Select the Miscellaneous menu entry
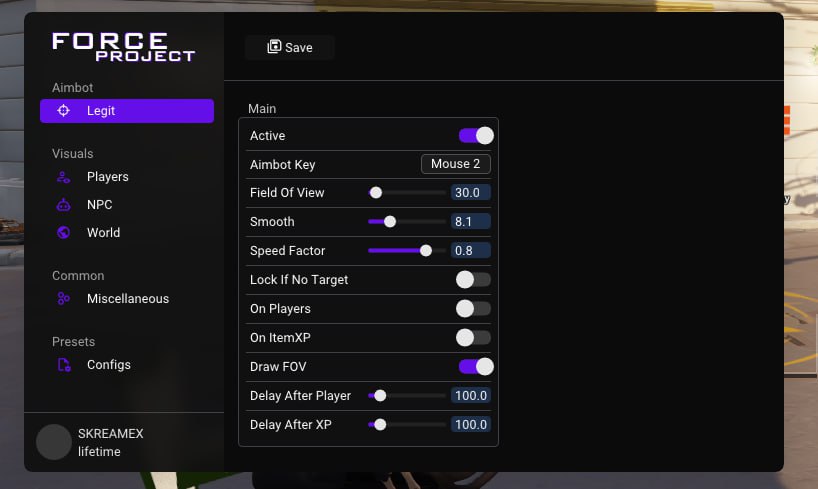This screenshot has height=489, width=818. click(x=127, y=299)
